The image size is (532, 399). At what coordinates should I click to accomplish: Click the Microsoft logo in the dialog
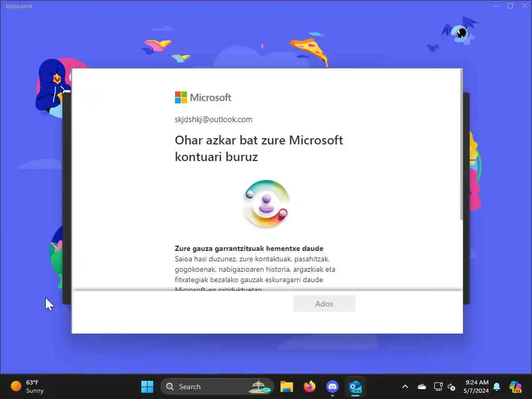(203, 97)
